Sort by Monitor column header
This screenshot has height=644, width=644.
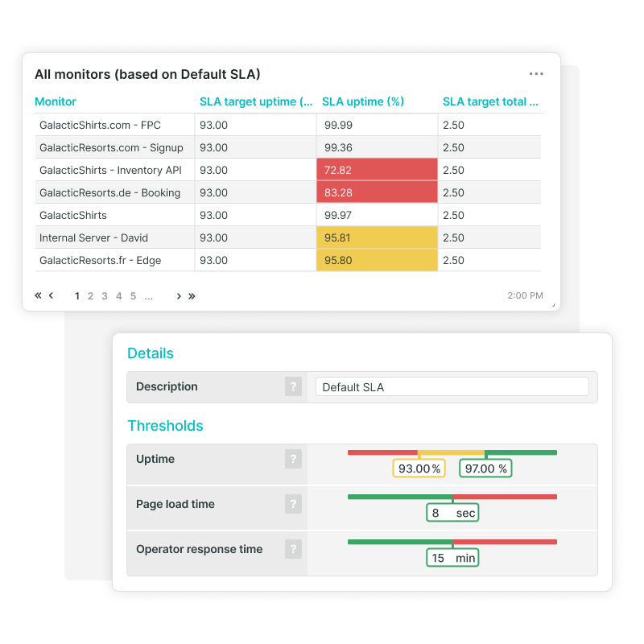(56, 101)
